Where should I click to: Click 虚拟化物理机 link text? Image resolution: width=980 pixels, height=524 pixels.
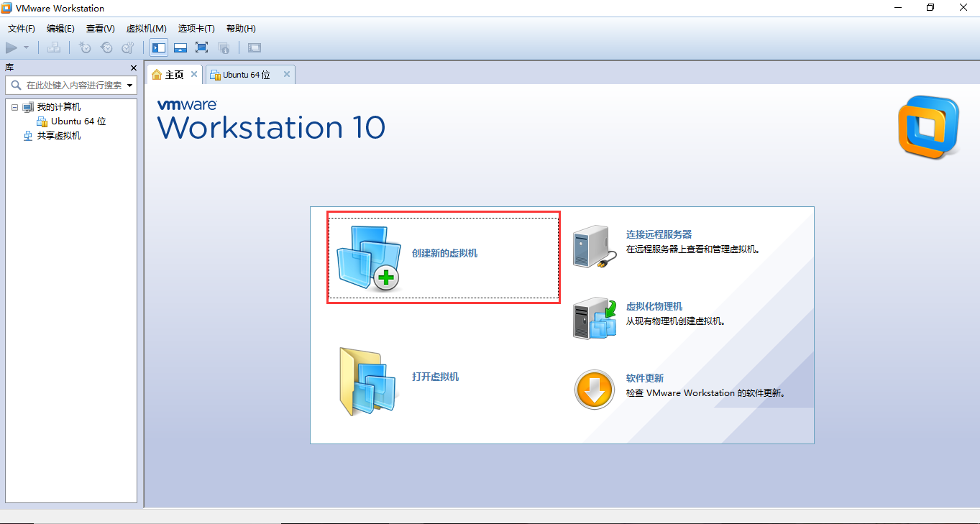[654, 306]
